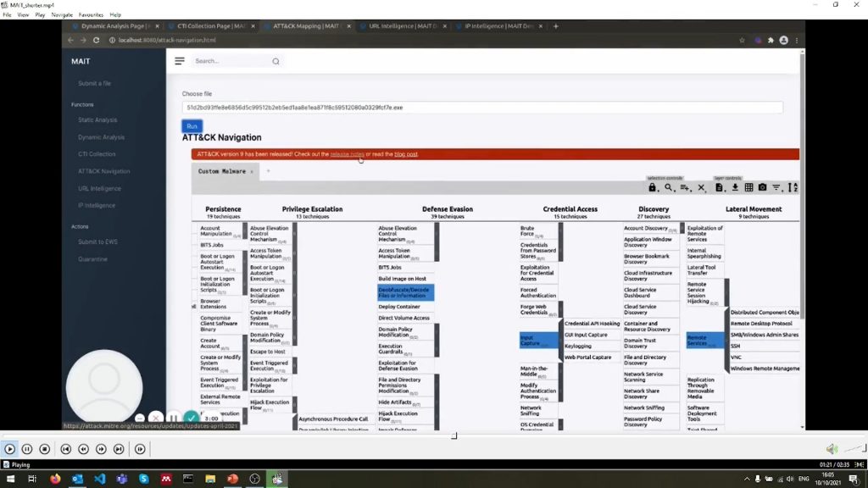This screenshot has width=868, height=488.
Task: Click the green checkmark recording button
Action: 191,419
